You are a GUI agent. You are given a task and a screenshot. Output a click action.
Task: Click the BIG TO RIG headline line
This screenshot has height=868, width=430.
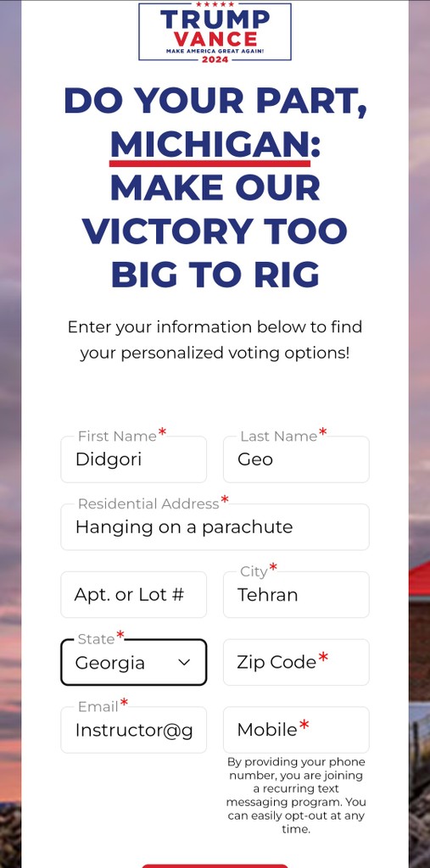pyautogui.click(x=215, y=274)
